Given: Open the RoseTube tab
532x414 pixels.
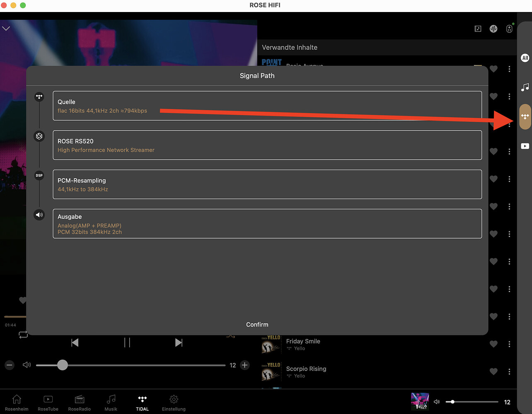Looking at the screenshot, I should pos(48,402).
